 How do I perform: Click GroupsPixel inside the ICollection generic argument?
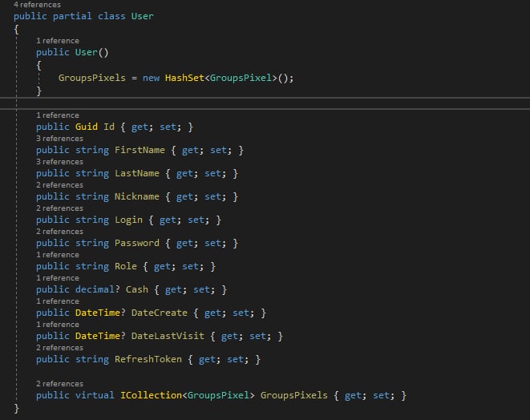(218, 395)
